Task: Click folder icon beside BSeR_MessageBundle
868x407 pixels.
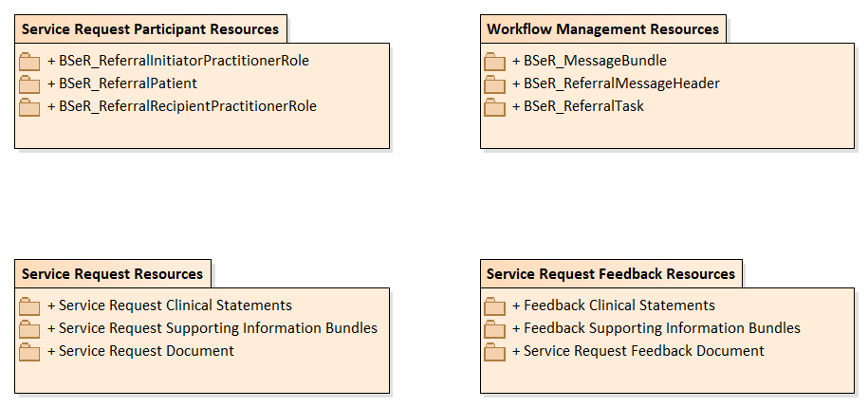Action: coord(495,62)
